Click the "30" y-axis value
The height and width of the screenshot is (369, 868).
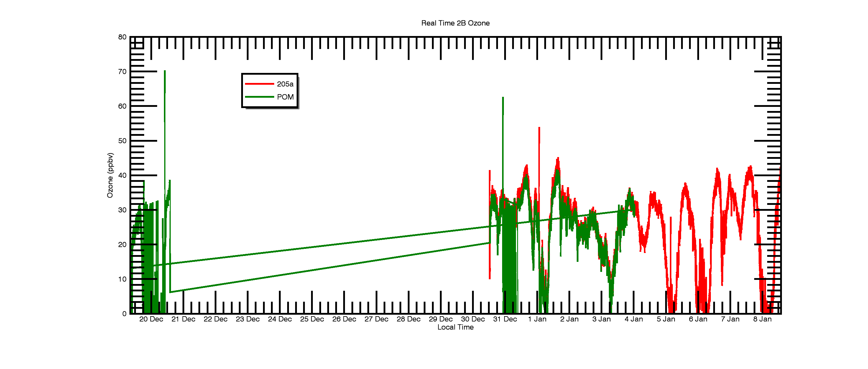click(x=122, y=210)
